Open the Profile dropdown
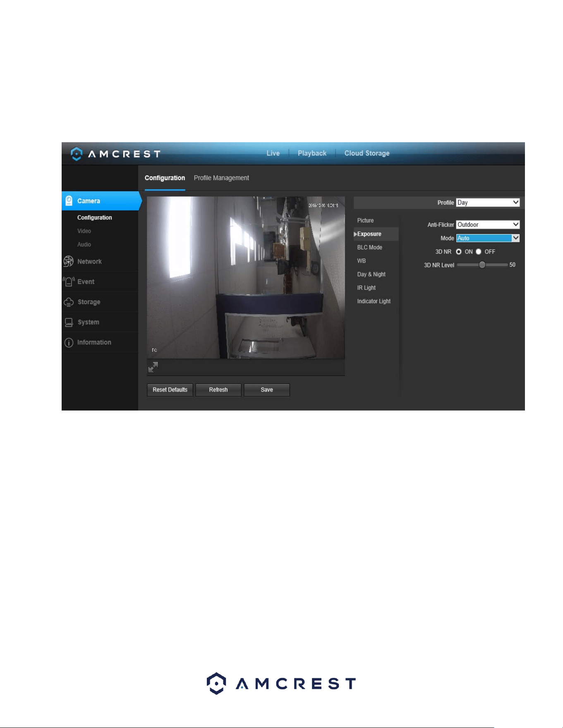 [x=488, y=203]
